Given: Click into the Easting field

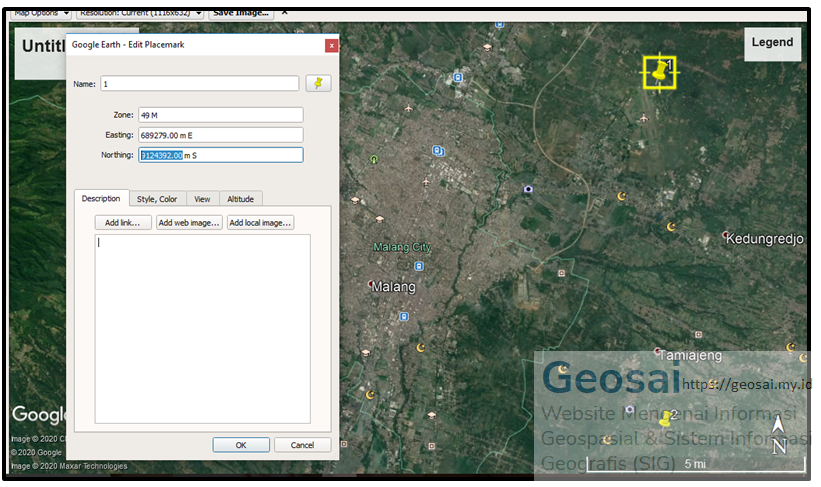Looking at the screenshot, I should [220, 135].
